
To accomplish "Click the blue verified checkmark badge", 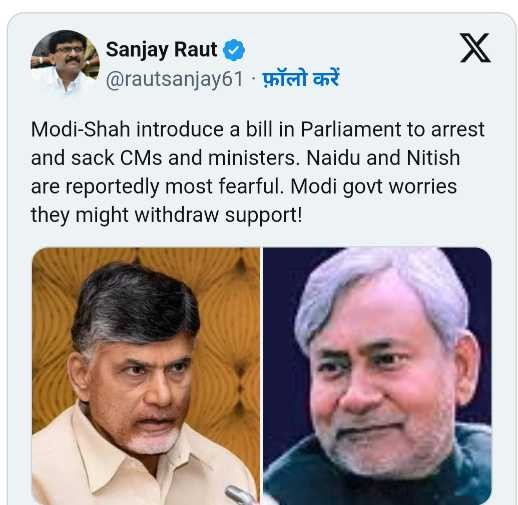I will click(x=234, y=50).
